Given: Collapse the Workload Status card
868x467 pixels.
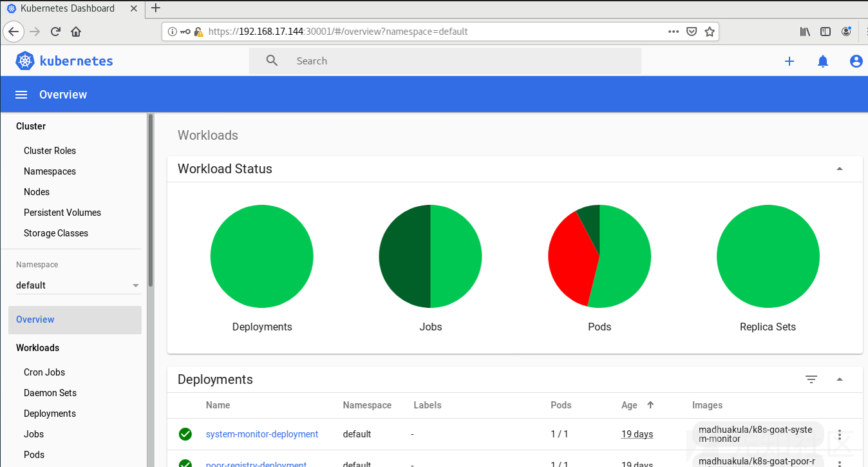Looking at the screenshot, I should click(840, 169).
